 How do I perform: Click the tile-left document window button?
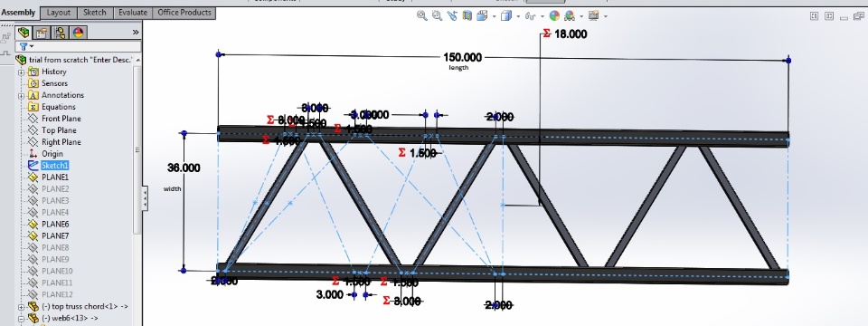pos(814,16)
